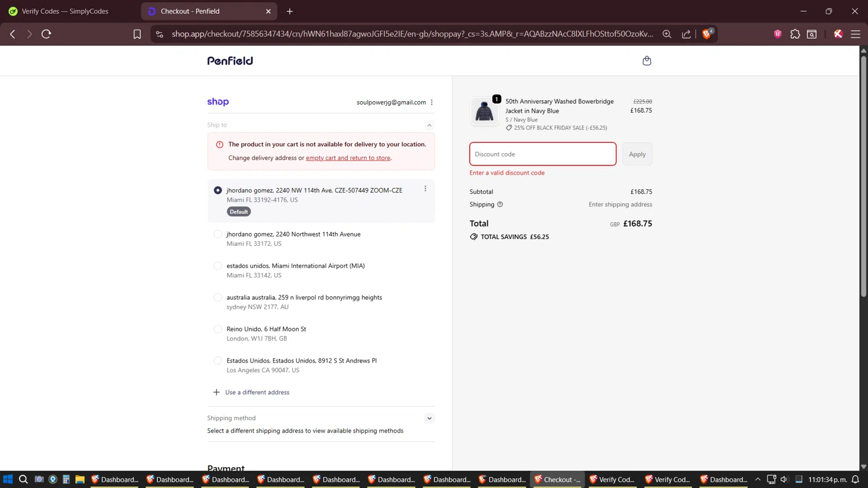
Task: Click the 25% OFF BLACK FRIDAY SALE label
Action: (560, 128)
